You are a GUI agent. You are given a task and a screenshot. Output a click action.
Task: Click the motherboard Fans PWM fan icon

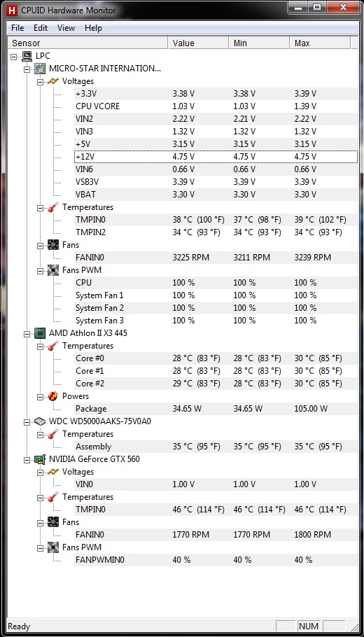click(x=52, y=270)
